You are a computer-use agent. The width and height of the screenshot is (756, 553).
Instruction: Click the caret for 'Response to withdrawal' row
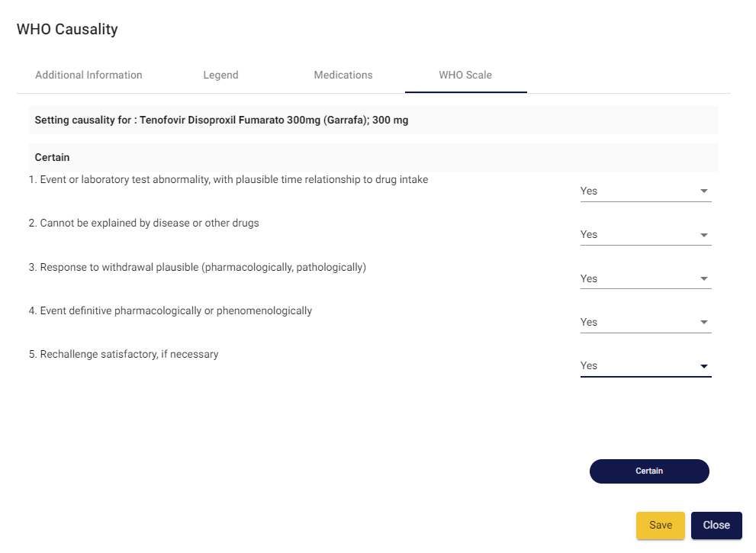(x=703, y=279)
